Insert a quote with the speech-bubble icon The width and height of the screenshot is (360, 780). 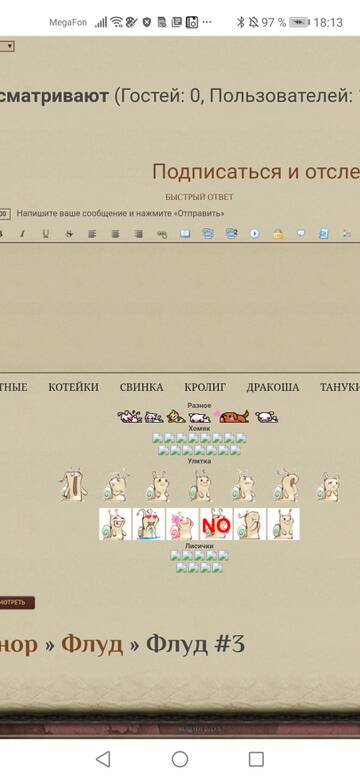(301, 233)
